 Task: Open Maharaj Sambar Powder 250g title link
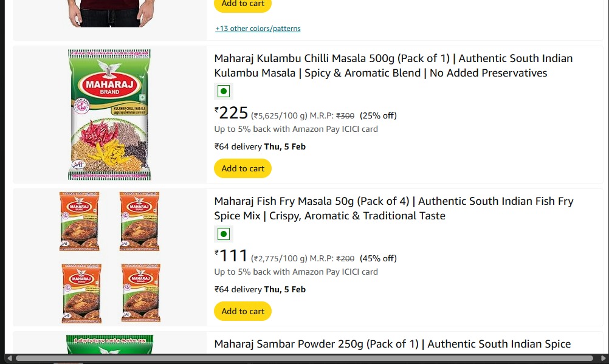392,344
